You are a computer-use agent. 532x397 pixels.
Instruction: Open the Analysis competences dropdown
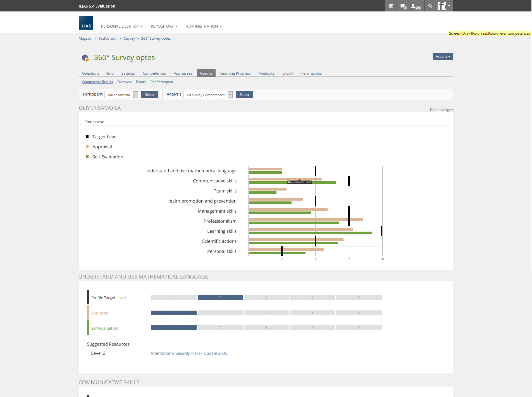coord(208,95)
